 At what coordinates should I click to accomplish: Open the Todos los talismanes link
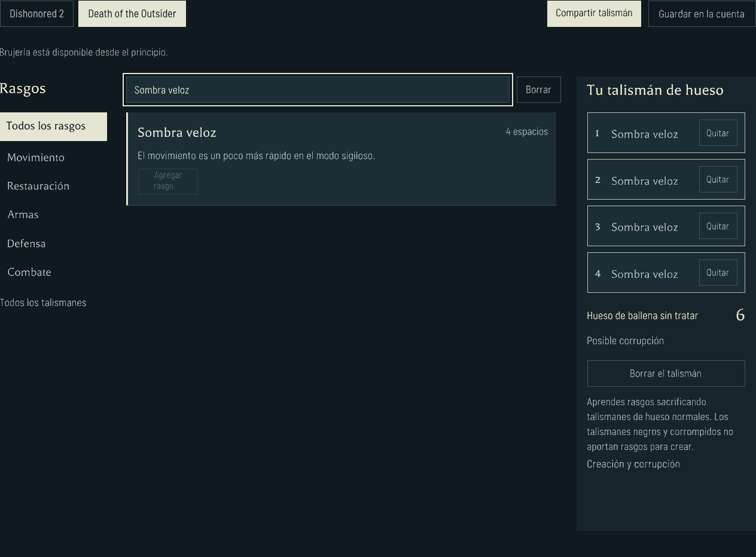[43, 302]
